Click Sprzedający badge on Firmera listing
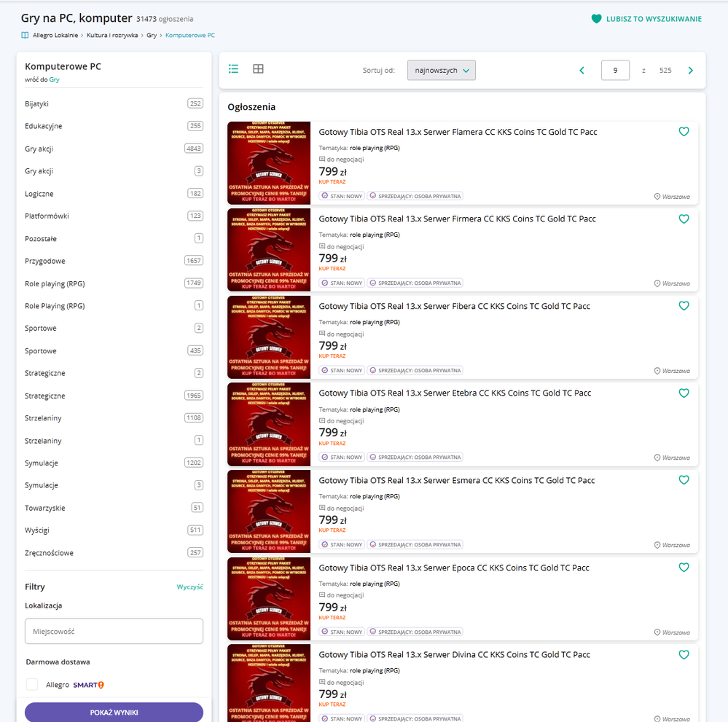The height and width of the screenshot is (722, 728). [x=415, y=283]
